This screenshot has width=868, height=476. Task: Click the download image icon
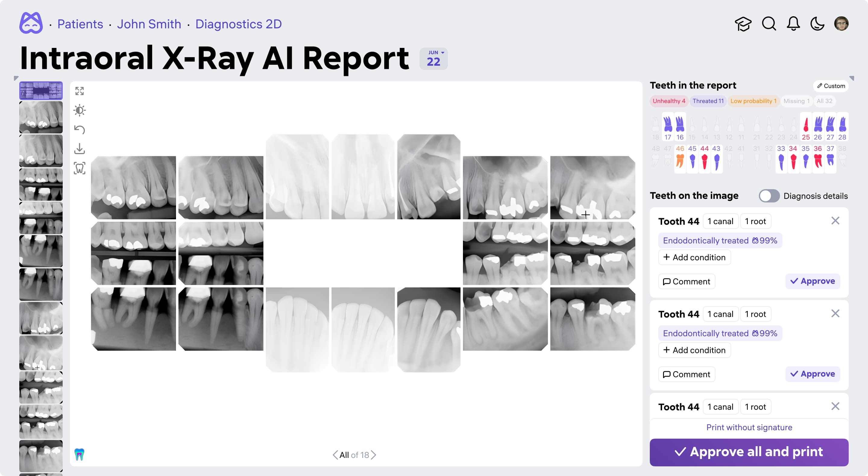click(x=80, y=149)
